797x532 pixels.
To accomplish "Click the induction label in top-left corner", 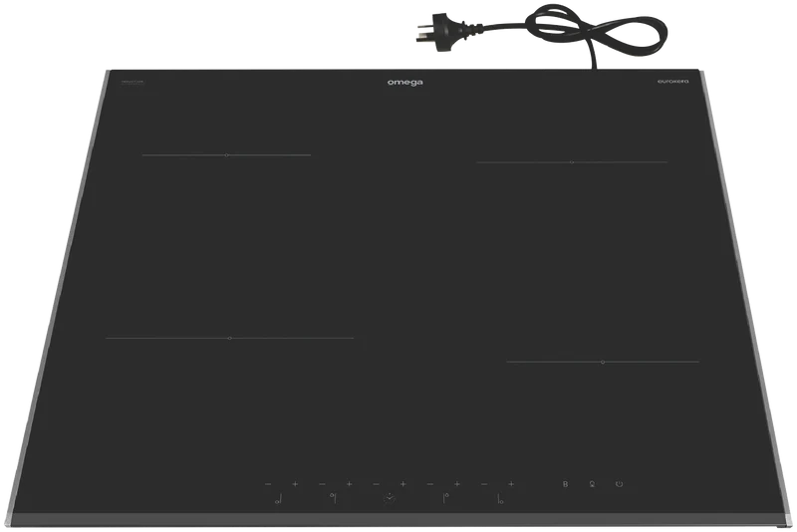I will tap(133, 82).
